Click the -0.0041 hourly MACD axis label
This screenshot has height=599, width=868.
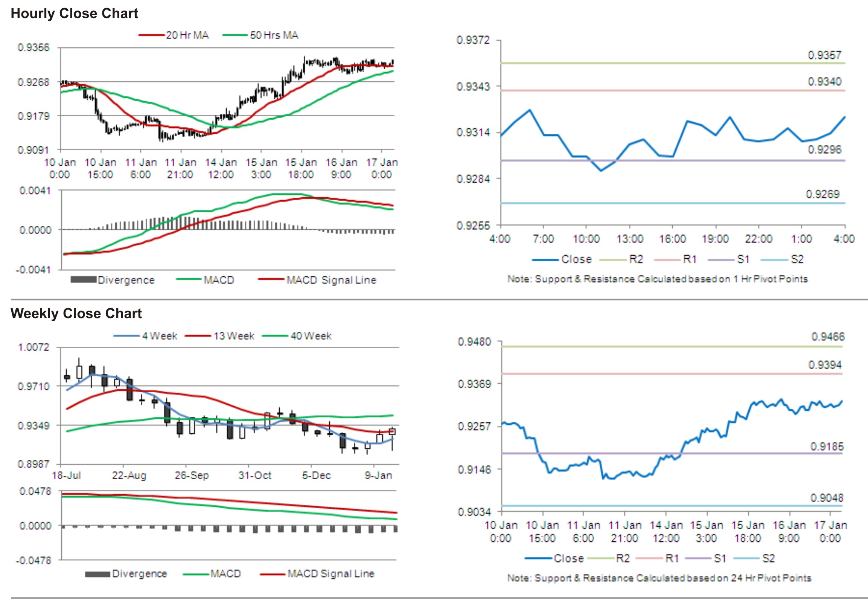coord(33,270)
